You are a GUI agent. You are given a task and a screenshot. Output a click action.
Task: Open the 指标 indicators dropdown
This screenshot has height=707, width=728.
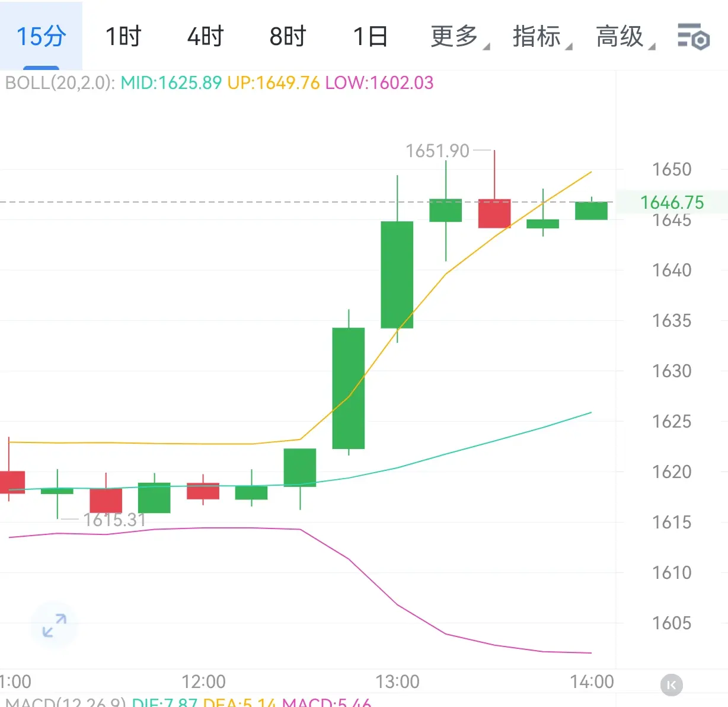coord(542,37)
